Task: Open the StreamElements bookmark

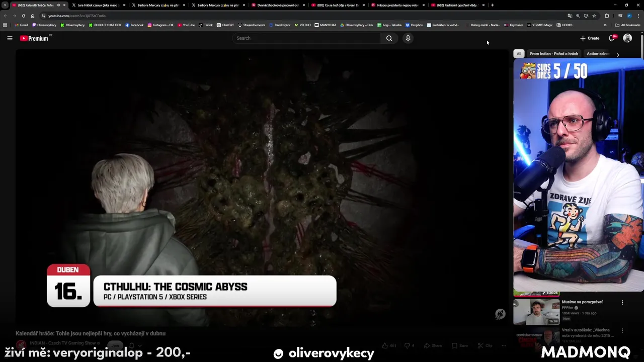Action: [x=252, y=25]
